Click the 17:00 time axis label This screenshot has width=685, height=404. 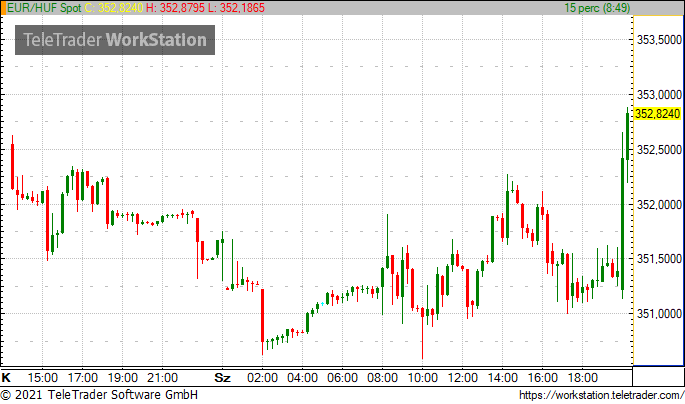coord(83,377)
